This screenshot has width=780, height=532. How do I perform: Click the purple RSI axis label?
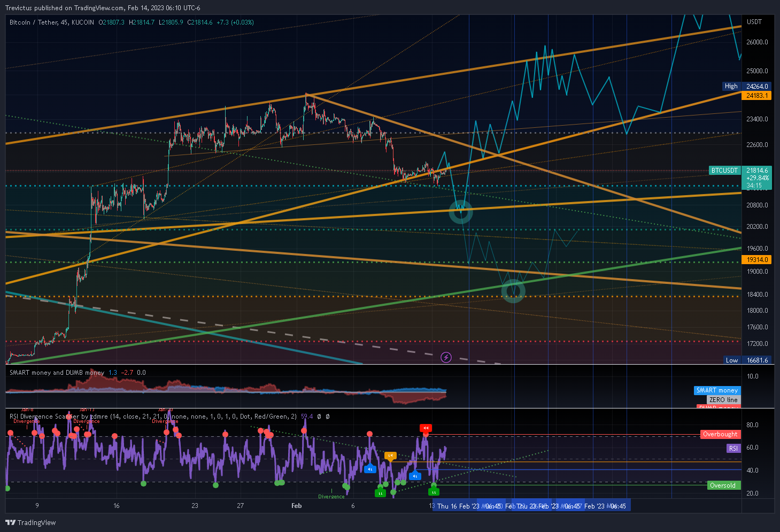(x=733, y=449)
